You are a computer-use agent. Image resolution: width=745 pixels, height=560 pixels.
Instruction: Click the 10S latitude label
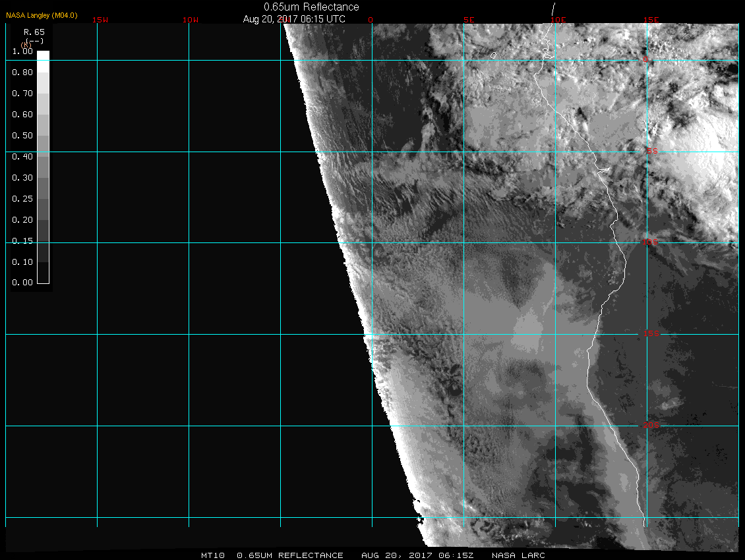click(651, 242)
